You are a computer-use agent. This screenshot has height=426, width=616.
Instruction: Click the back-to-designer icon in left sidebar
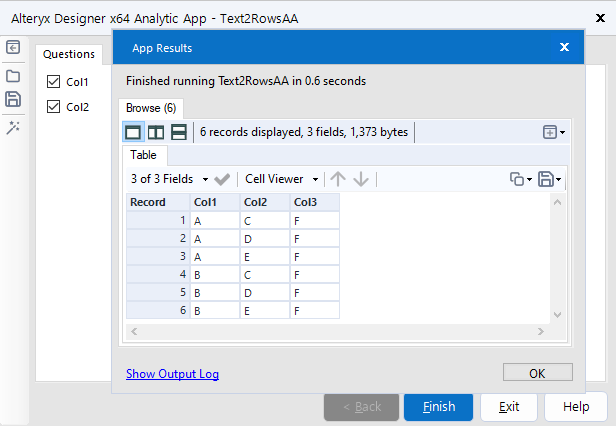13,48
